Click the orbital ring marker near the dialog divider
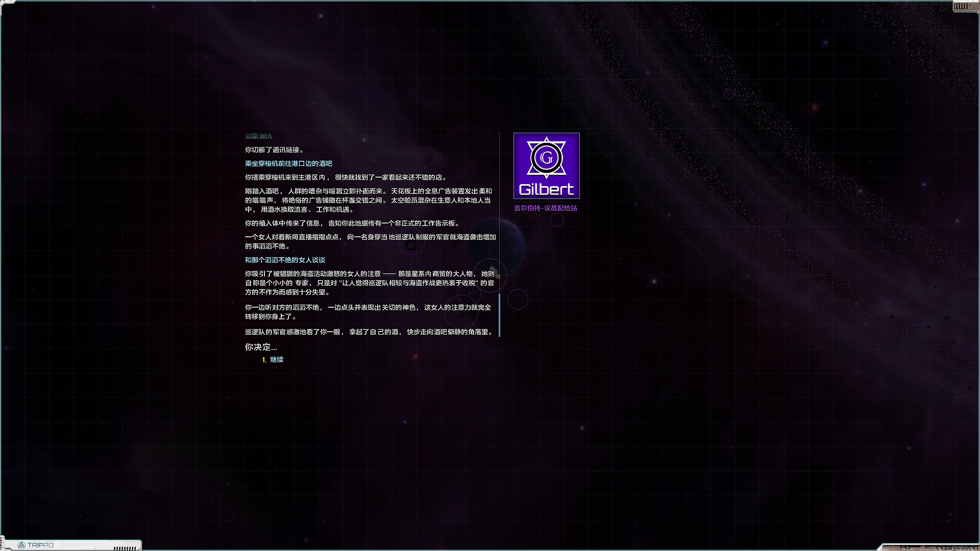The width and height of the screenshot is (980, 551). (x=491, y=275)
